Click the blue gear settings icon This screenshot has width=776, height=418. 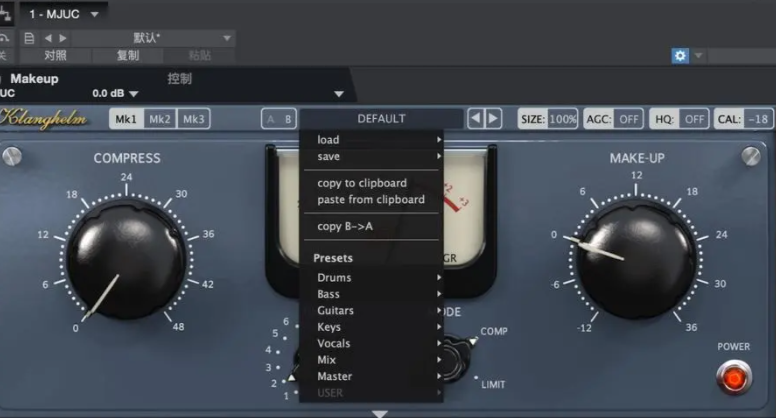coord(680,55)
